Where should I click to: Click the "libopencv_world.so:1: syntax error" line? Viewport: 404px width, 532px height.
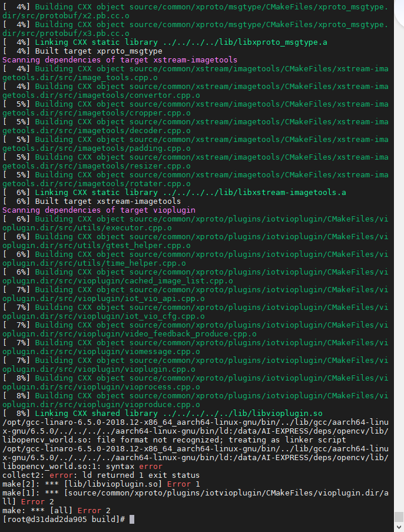pos(82,466)
